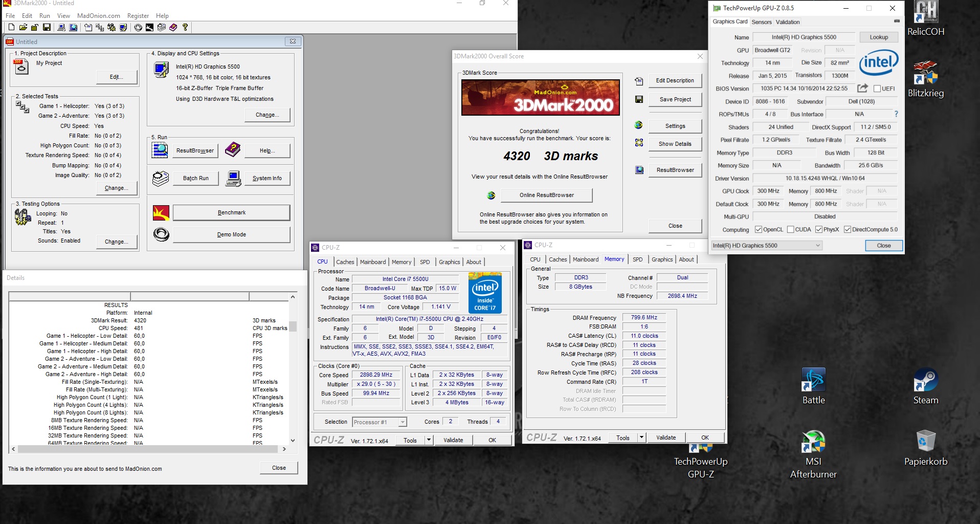This screenshot has width=980, height=524.
Task: Open the Papierkorb recycle bin icon
Action: point(926,448)
